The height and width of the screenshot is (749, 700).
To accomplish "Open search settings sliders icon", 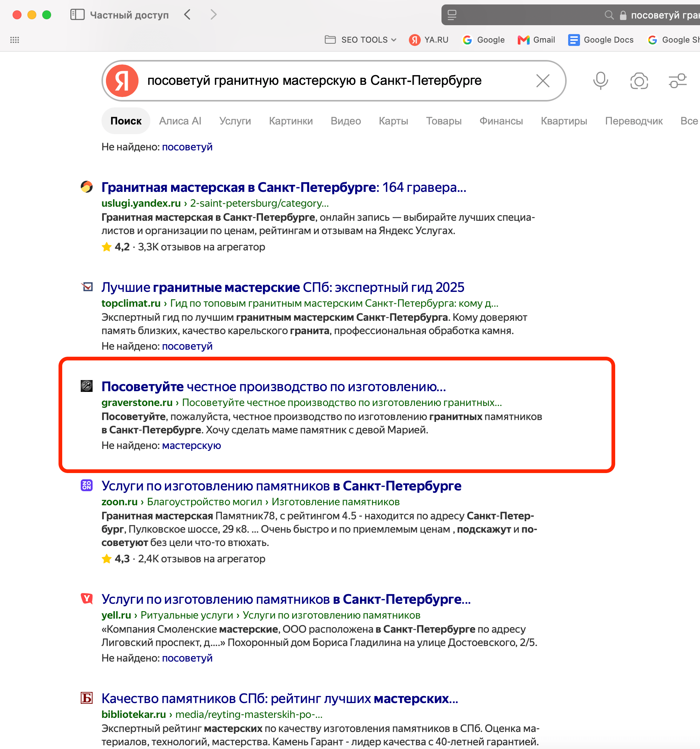I will point(677,81).
